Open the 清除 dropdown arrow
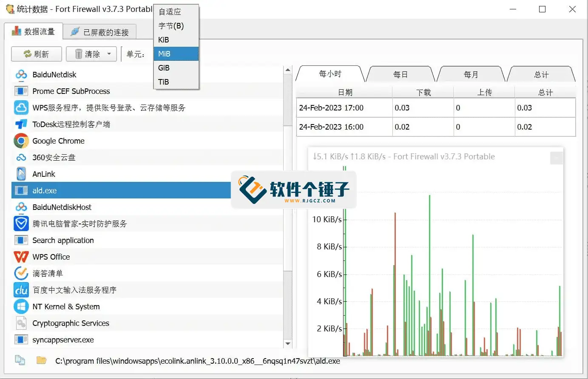 tap(109, 54)
